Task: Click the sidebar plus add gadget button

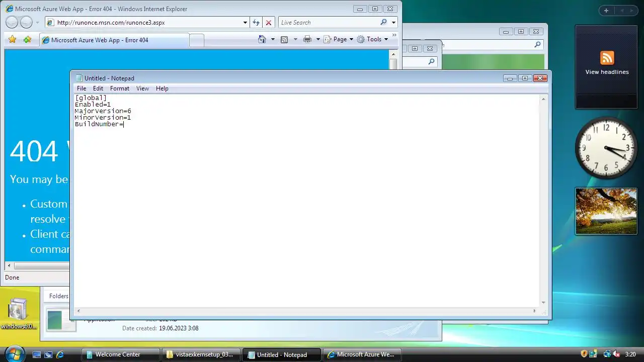Action: (x=606, y=11)
